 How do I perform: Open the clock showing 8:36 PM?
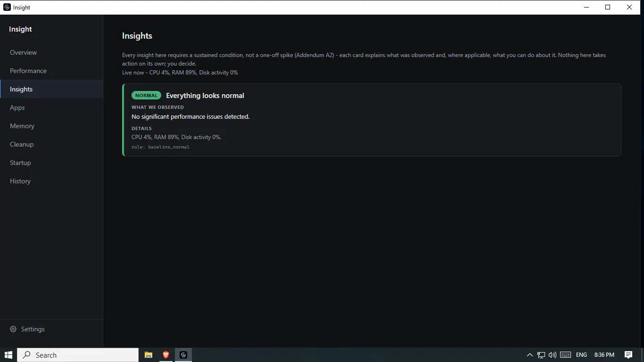pos(604,355)
